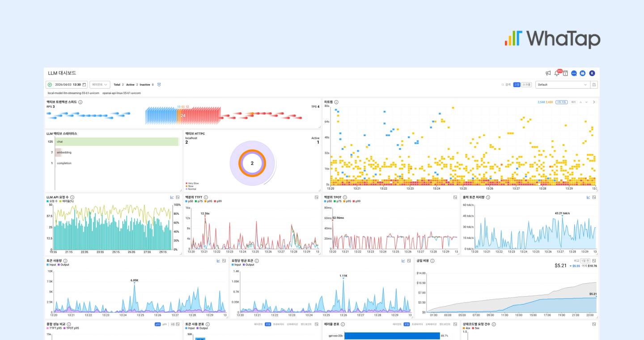Viewport: 644px width, 340px height.
Task: Toggle the Y축 자동 option in heatmap
Action: point(561,102)
